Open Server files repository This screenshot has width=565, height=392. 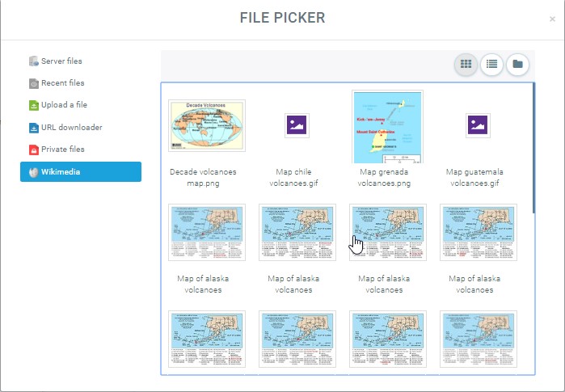click(61, 61)
